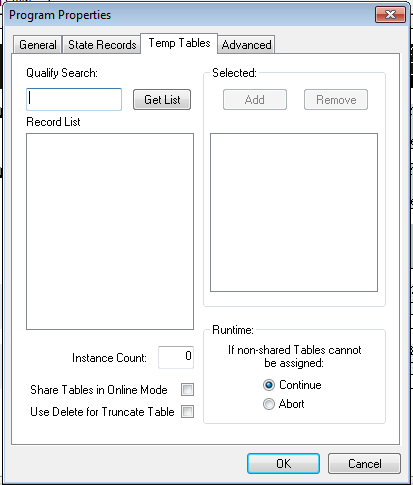Open the State Records tab
This screenshot has width=413, height=485.
[x=102, y=45]
